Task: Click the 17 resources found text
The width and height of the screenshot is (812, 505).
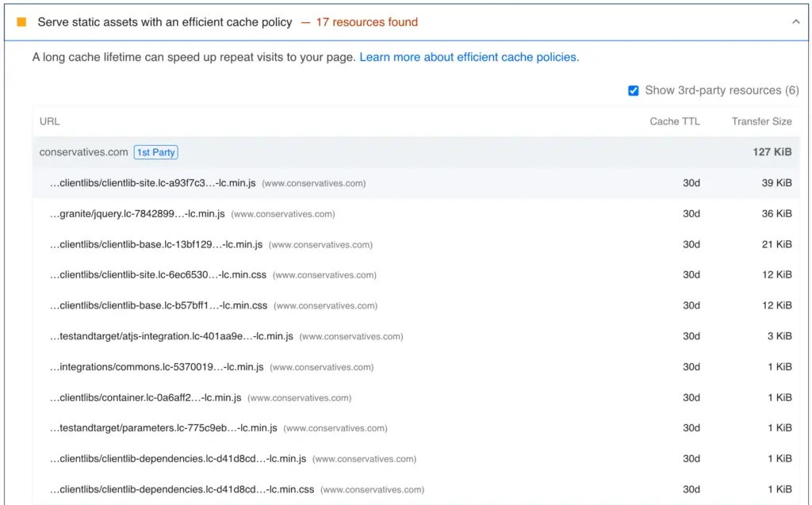Action: point(366,22)
